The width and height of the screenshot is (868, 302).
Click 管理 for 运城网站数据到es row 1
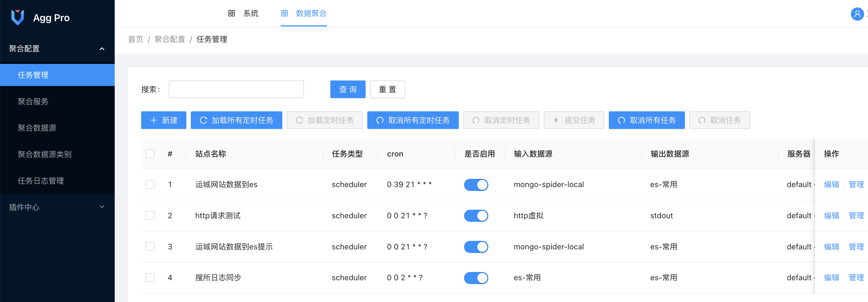856,185
